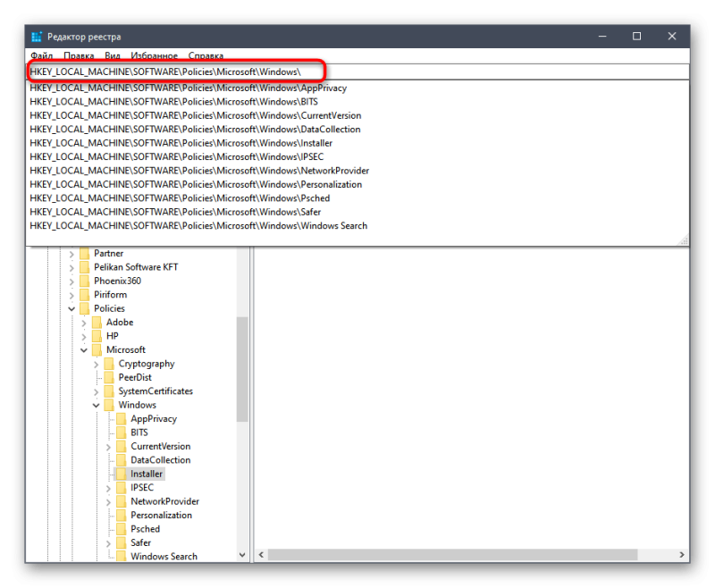Click the horizontal scrollbar left arrow
Viewport: 715px width, 588px height.
261,555
